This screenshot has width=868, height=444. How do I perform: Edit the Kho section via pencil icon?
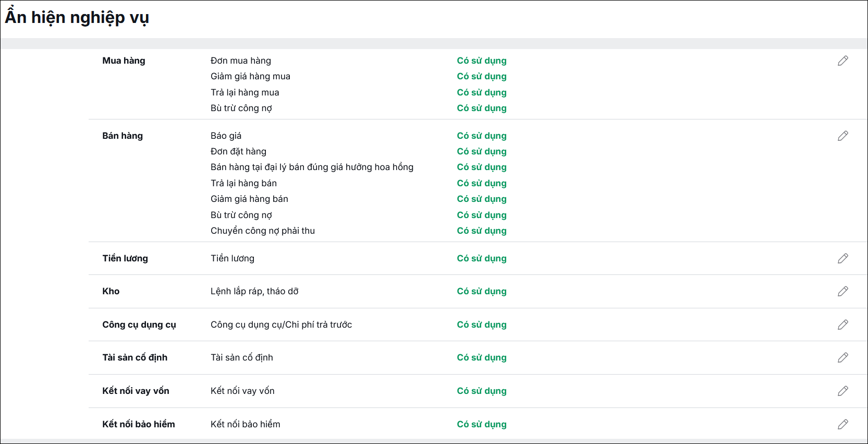click(843, 291)
